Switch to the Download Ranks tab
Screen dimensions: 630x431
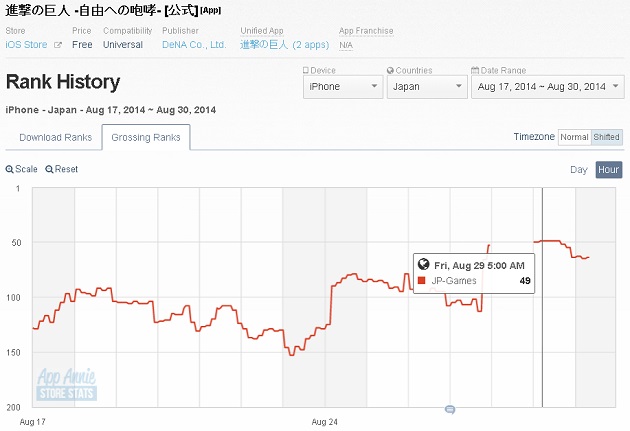pyautogui.click(x=55, y=137)
